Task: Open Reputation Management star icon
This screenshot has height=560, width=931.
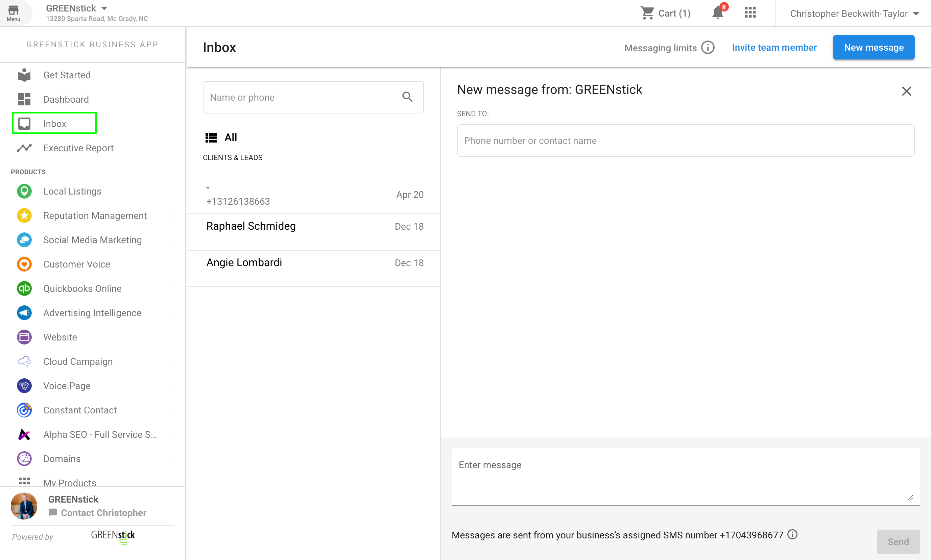Action: [x=24, y=215]
